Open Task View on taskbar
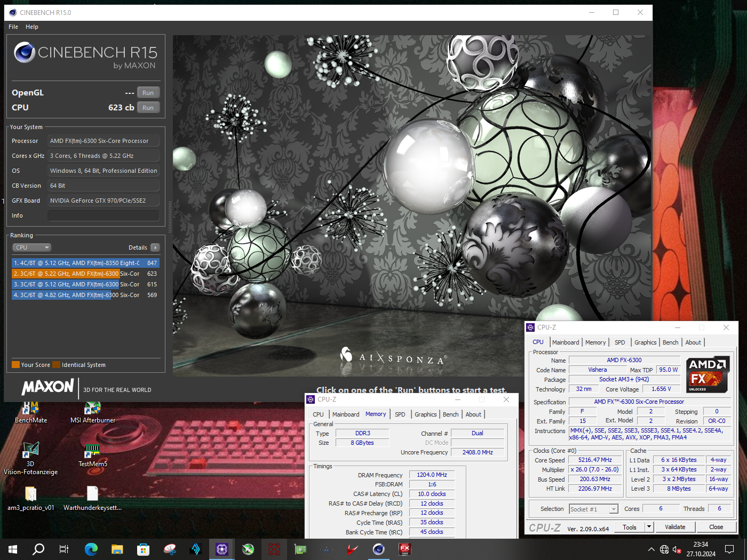 click(64, 549)
